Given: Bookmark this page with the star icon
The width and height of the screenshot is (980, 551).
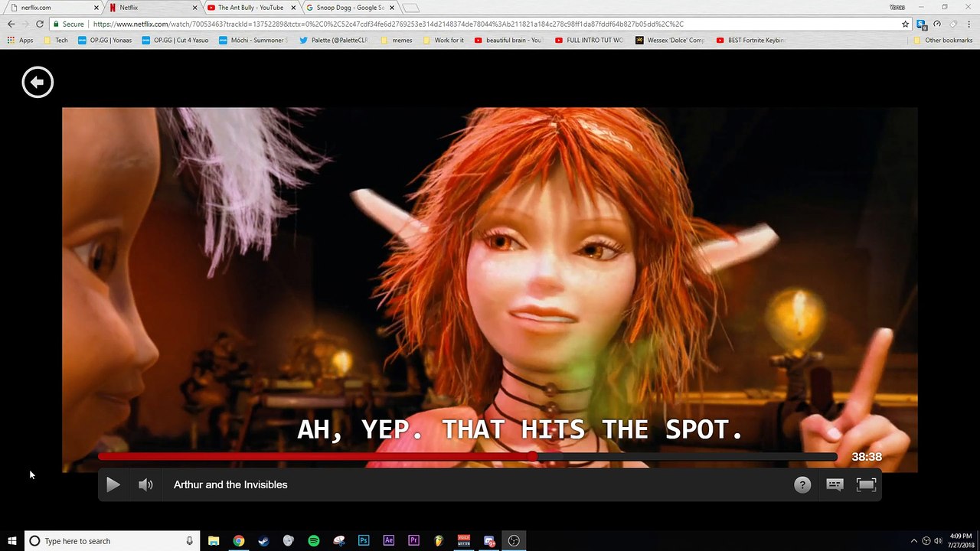Looking at the screenshot, I should pyautogui.click(x=905, y=24).
